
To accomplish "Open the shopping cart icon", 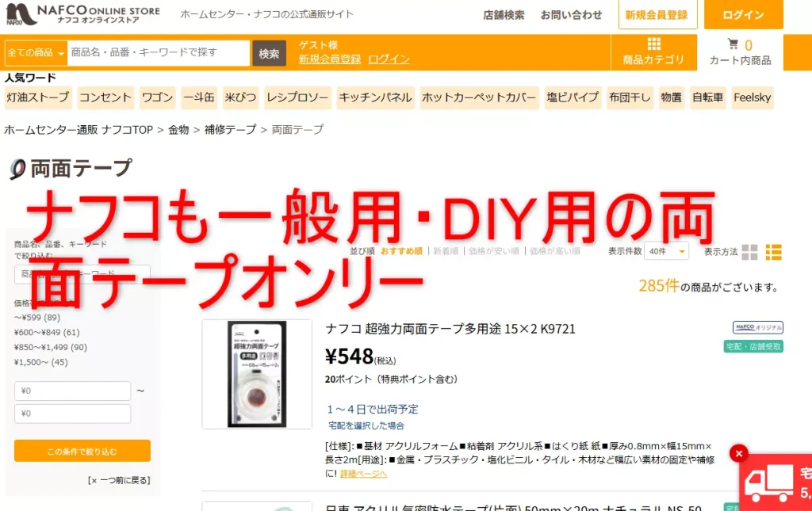I will [733, 44].
